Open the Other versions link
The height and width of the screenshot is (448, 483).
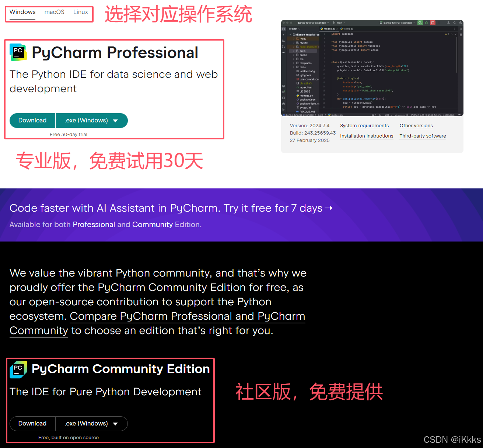pyautogui.click(x=416, y=126)
